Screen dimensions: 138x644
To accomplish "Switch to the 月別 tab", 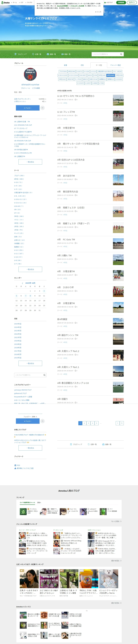I will coord(82,65).
